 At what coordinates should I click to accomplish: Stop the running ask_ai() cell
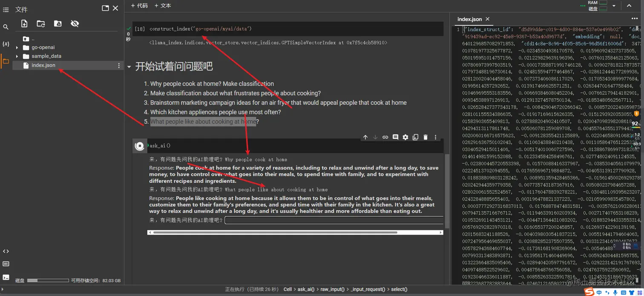point(140,146)
